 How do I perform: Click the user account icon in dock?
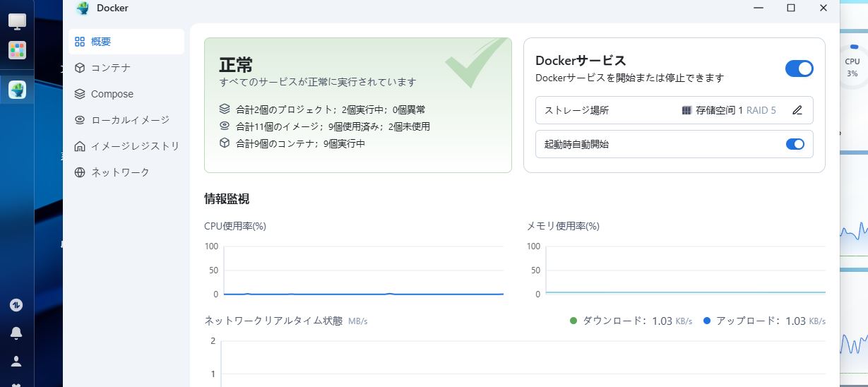click(x=16, y=361)
